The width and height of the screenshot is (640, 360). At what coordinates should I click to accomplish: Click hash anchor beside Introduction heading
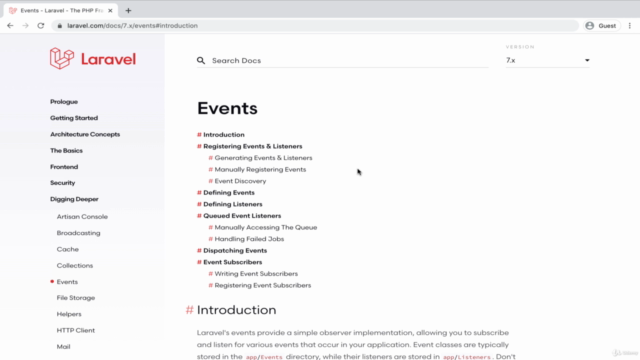[x=189, y=310]
